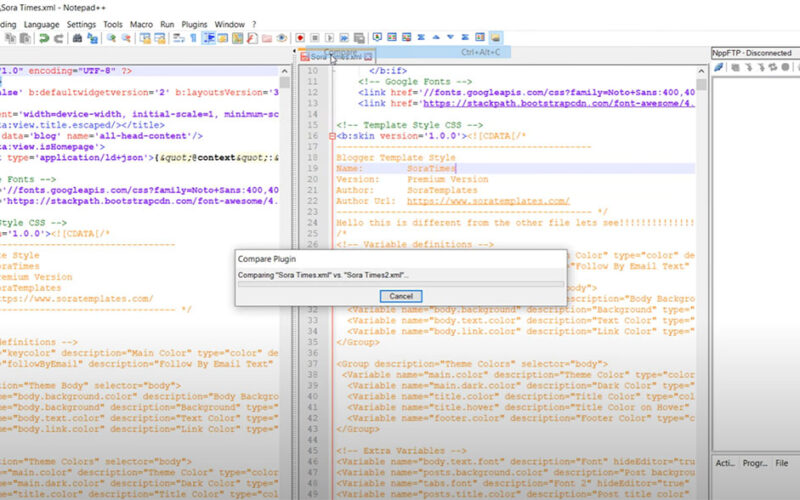Click Set as First to Compare icon

[x=377, y=38]
